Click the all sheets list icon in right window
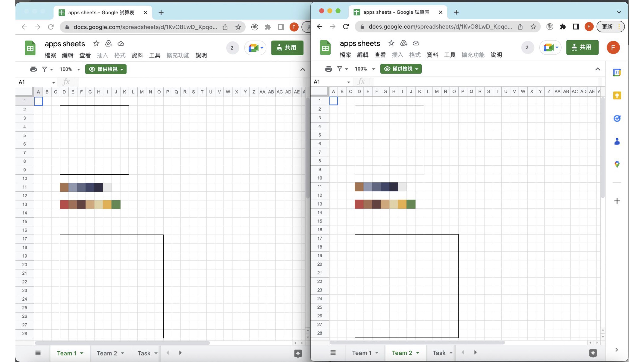The width and height of the screenshot is (644, 362). click(333, 353)
